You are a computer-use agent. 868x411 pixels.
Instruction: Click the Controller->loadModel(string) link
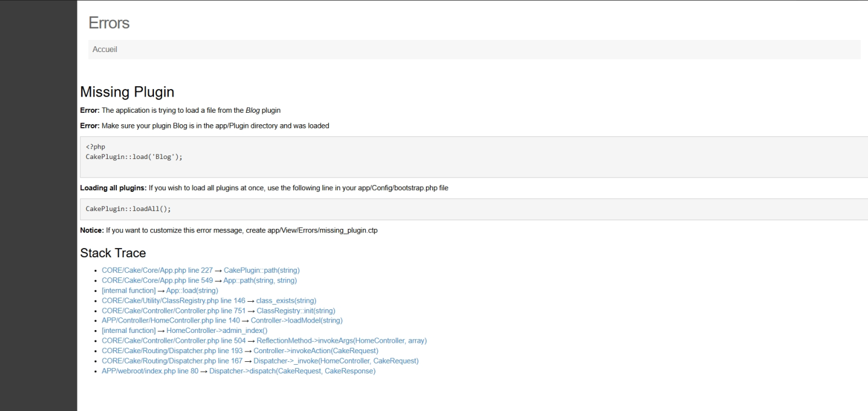pyautogui.click(x=296, y=321)
